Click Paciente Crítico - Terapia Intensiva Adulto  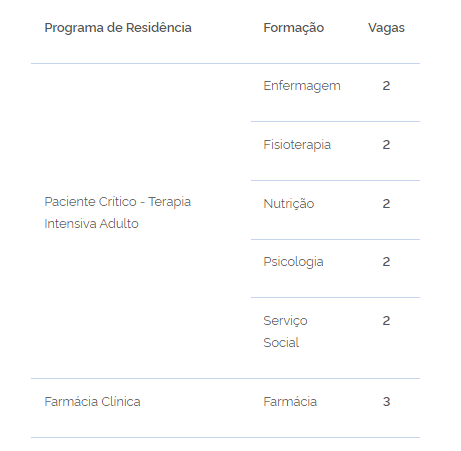(x=118, y=213)
